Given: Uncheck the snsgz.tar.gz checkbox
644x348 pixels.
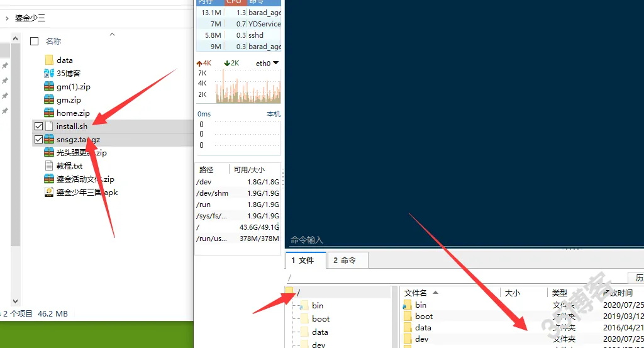Looking at the screenshot, I should [38, 139].
